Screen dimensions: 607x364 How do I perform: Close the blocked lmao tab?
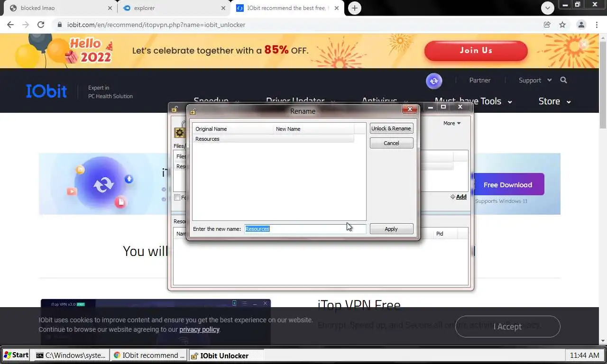point(110,8)
